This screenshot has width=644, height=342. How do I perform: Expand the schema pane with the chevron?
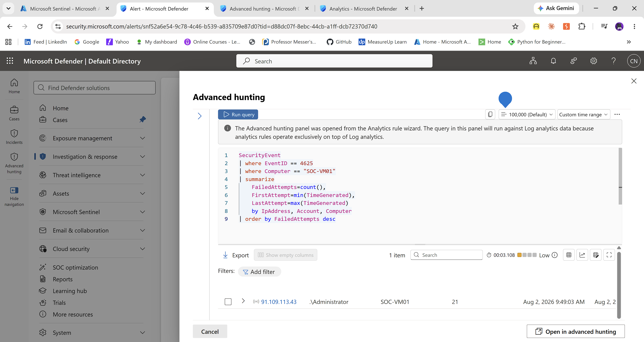coord(200,116)
